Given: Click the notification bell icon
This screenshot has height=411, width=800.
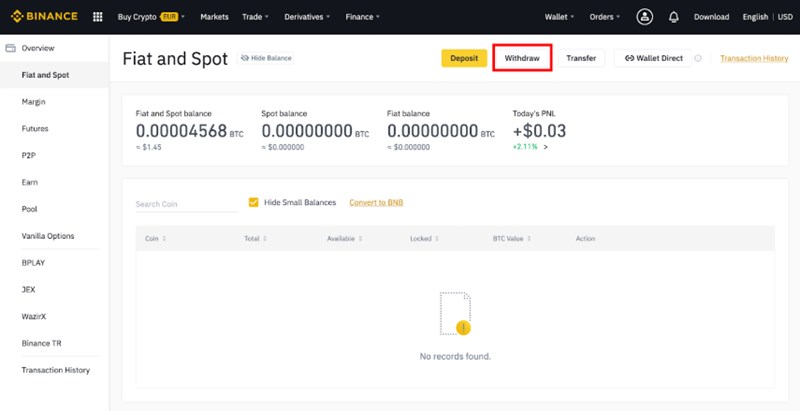Looking at the screenshot, I should coord(673,17).
